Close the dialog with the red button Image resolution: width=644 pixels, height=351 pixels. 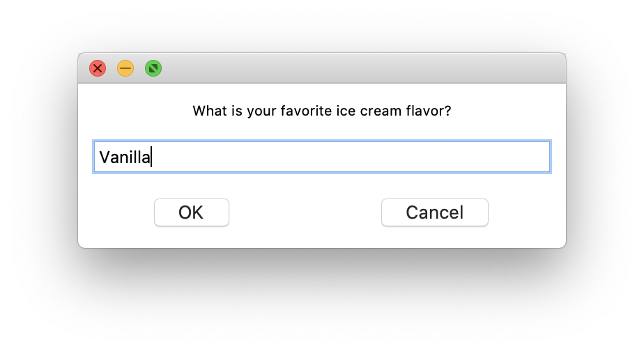(x=98, y=68)
